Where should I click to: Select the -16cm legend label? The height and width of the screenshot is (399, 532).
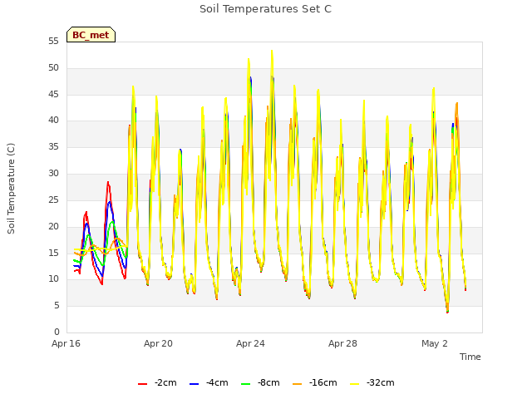tap(323, 382)
